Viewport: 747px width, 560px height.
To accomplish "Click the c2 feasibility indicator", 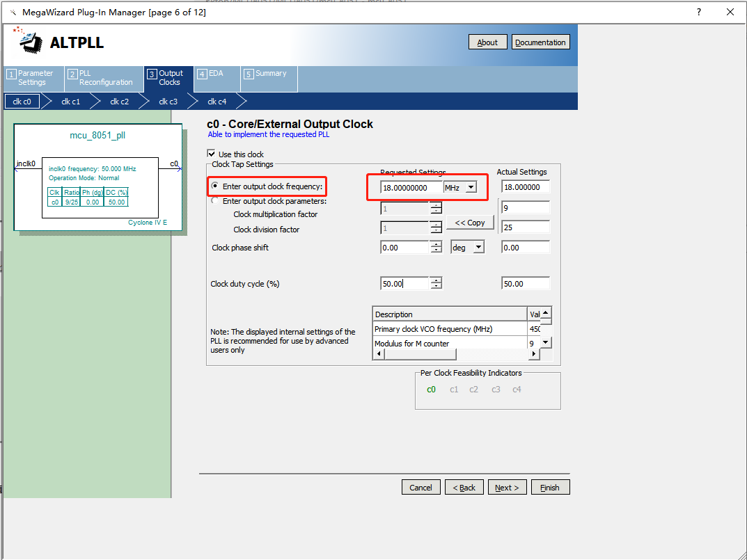I will coord(473,390).
